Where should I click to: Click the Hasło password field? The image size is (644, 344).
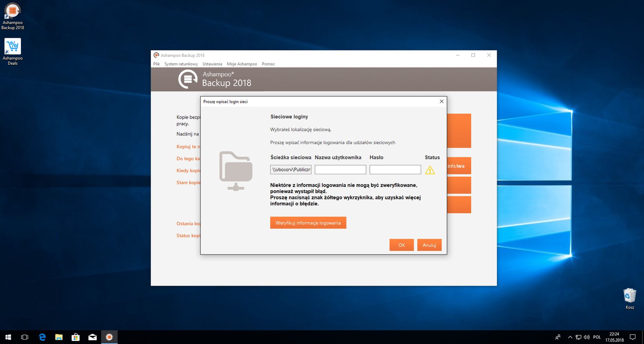point(395,170)
